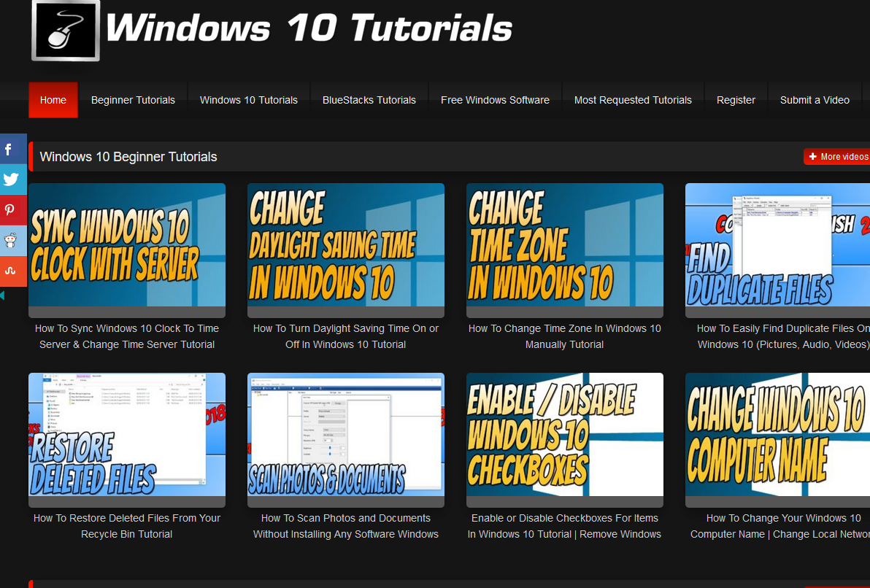Click the Windows 10 Tutorials mouse logo

64,32
